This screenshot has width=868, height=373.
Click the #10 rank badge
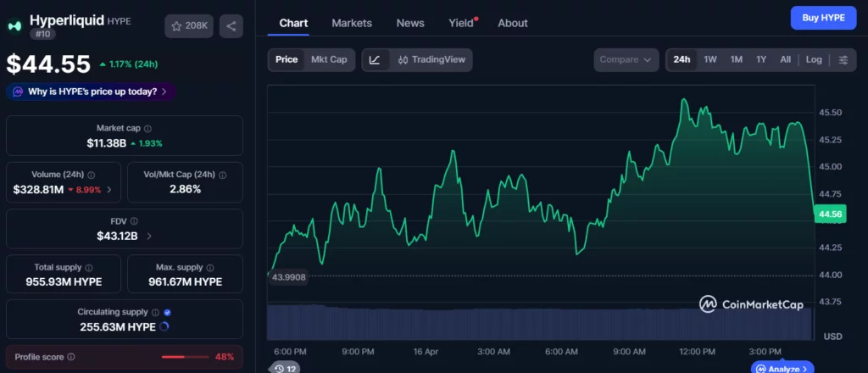(x=42, y=34)
